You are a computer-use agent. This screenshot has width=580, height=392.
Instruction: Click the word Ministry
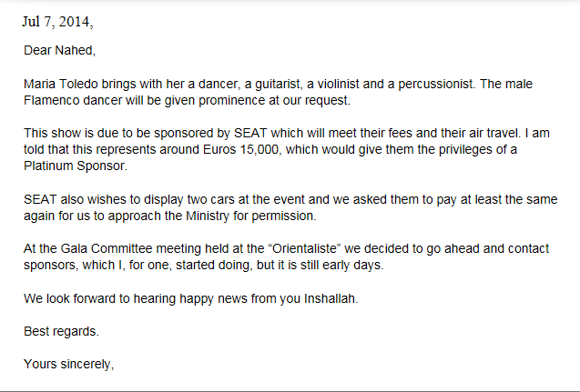[208, 216]
